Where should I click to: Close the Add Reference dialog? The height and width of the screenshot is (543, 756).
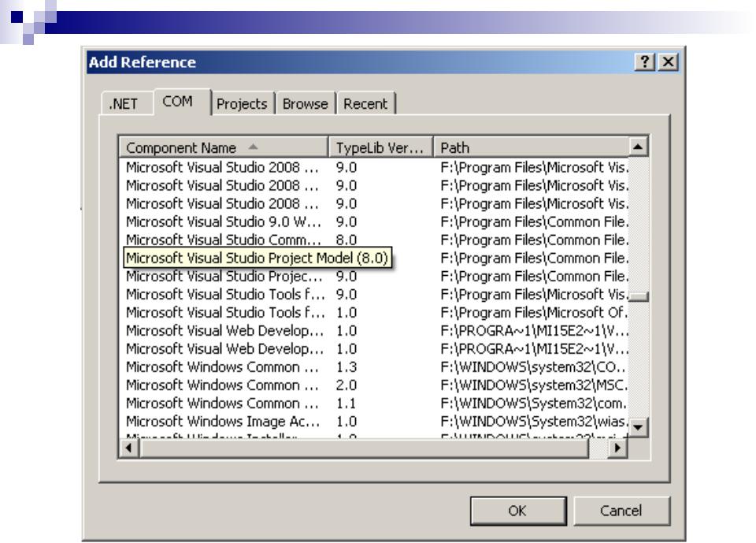point(669,61)
